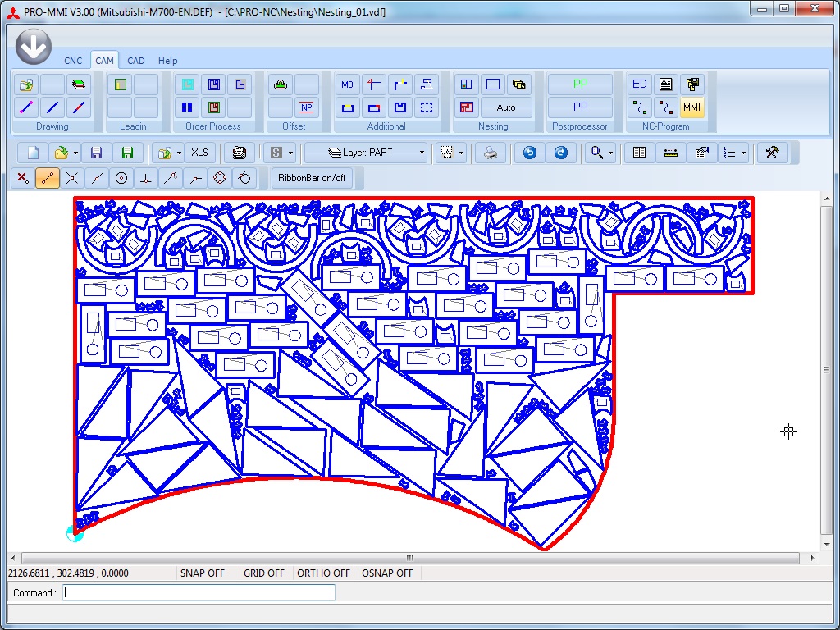Click the M0 icon in Additional group
The height and width of the screenshot is (630, 840).
(348, 84)
